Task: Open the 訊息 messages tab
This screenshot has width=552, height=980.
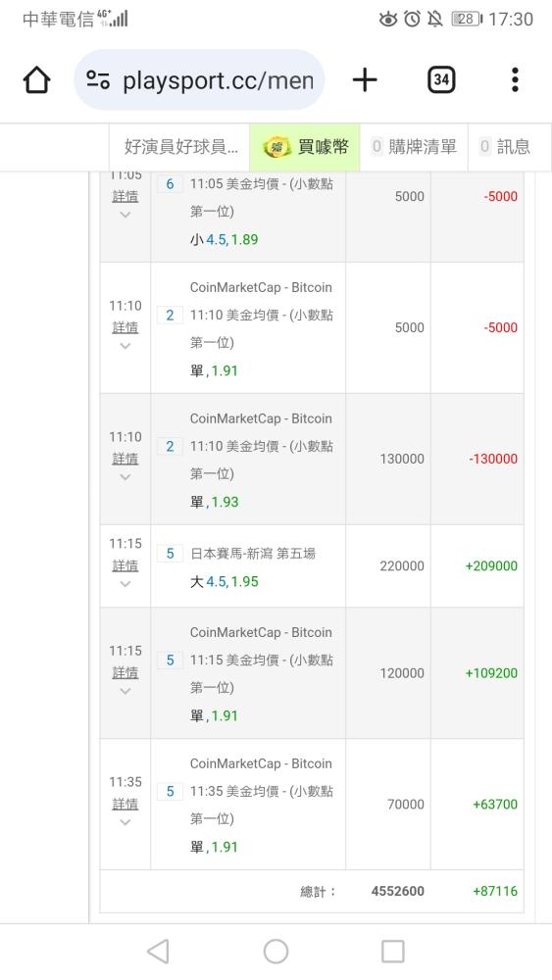Action: pyautogui.click(x=505, y=147)
